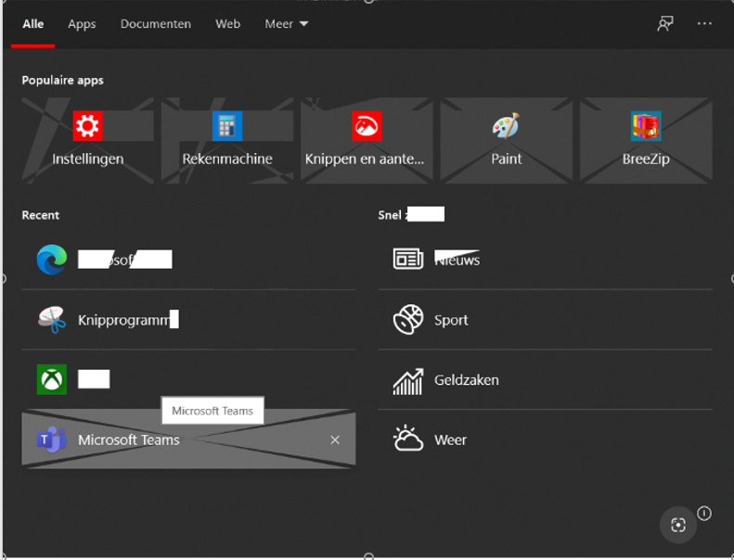Open the Nieuws quick search link
This screenshot has height=560, width=734.
click(545, 261)
